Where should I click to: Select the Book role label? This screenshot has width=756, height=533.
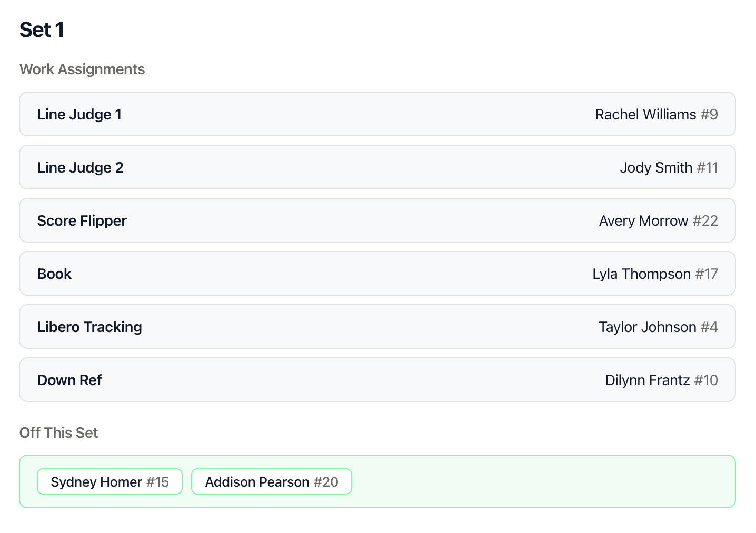tap(54, 274)
